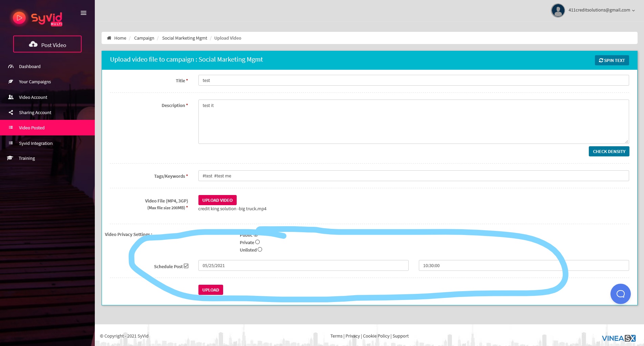Open the schedule time field 10:30:00
Viewport: 644px width, 346px height.
click(x=523, y=265)
